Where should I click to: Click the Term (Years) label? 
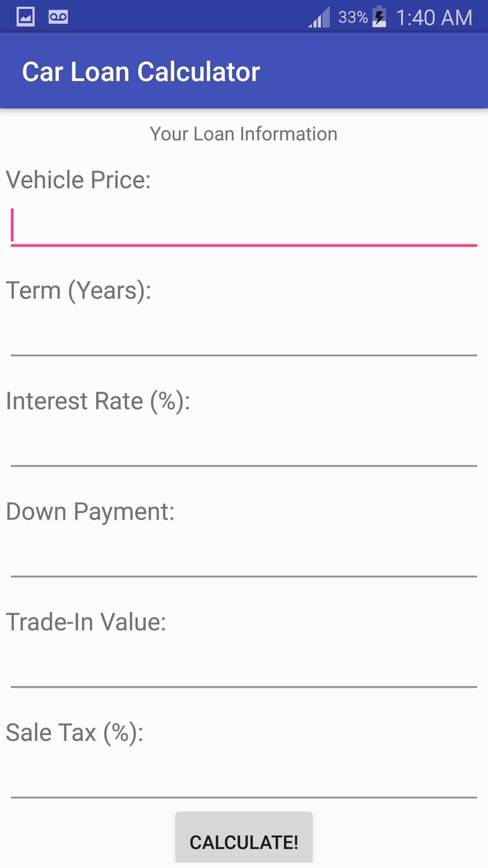tap(79, 291)
